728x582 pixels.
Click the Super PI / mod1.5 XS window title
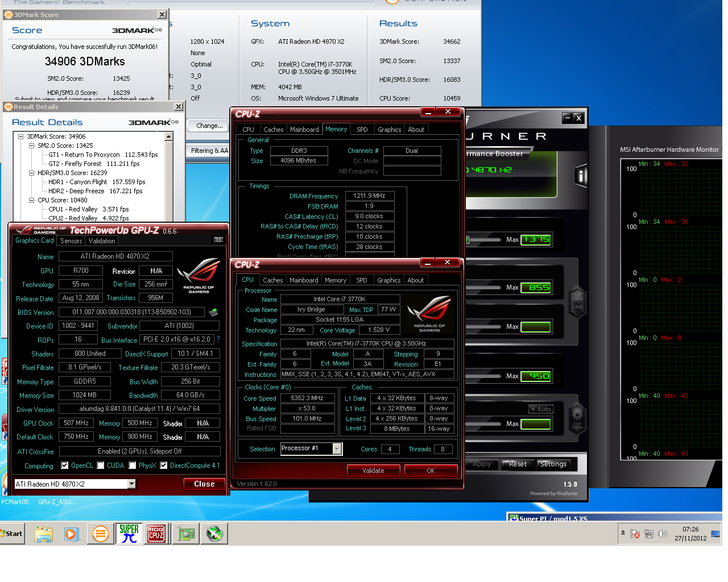click(553, 518)
